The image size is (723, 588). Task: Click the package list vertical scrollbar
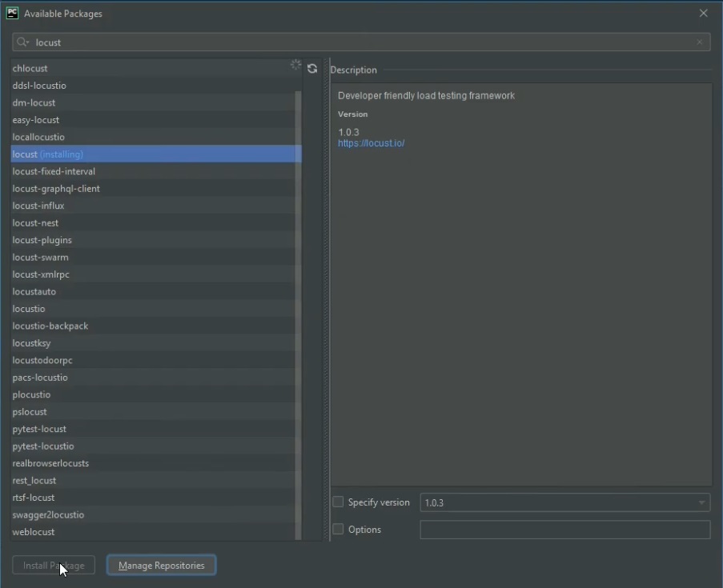(x=298, y=316)
